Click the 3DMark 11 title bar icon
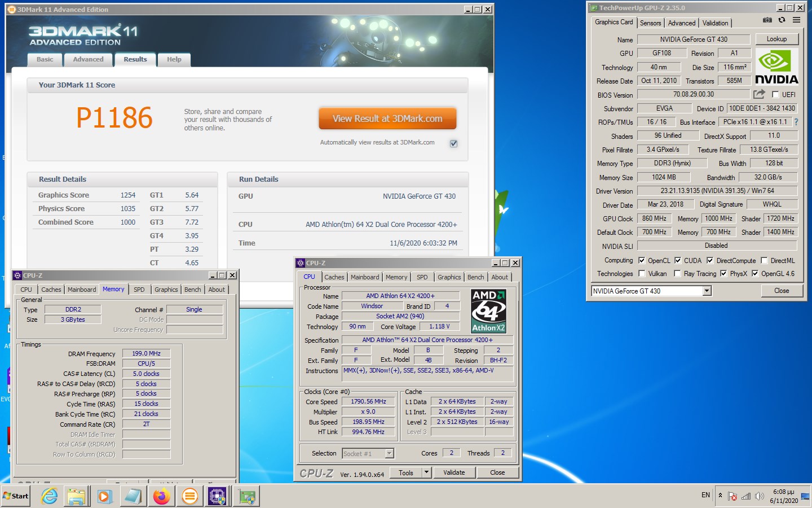 pos(11,9)
